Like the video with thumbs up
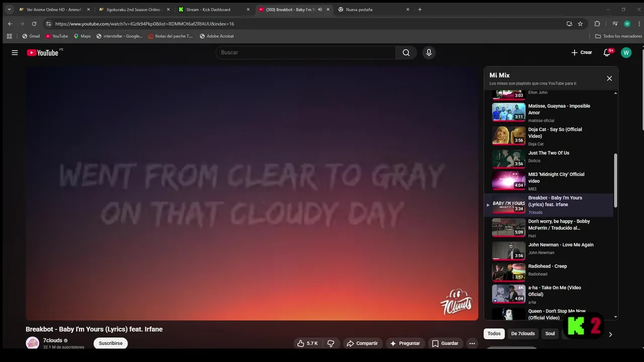This screenshot has height=362, width=644. point(307,343)
